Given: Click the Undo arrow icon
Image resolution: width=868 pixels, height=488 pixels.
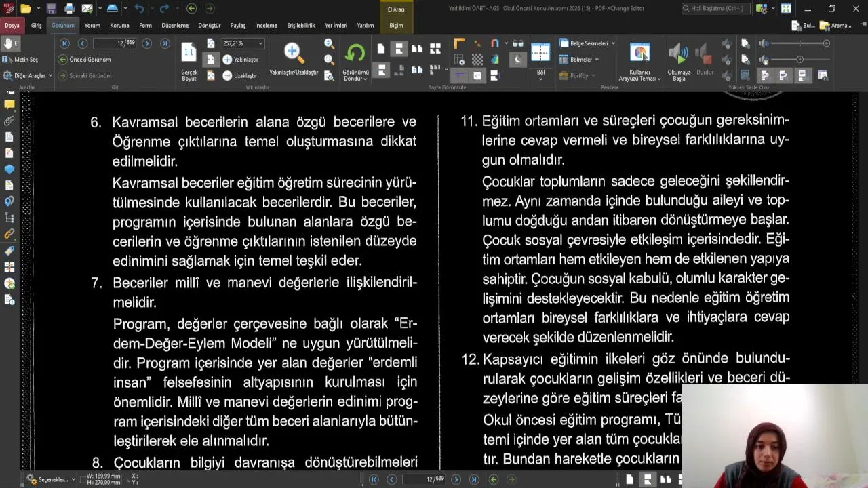Looking at the screenshot, I should coord(139,9).
